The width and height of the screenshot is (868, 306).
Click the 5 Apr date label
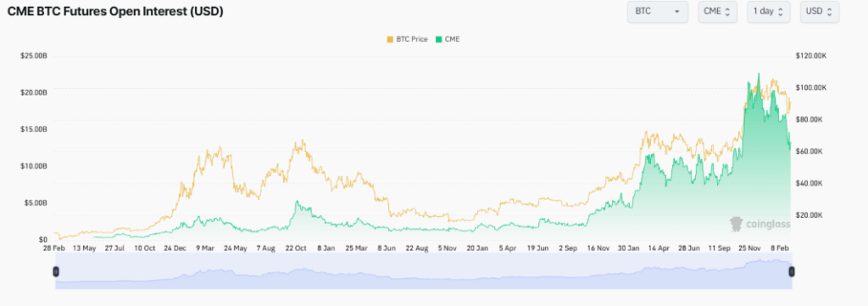click(507, 248)
